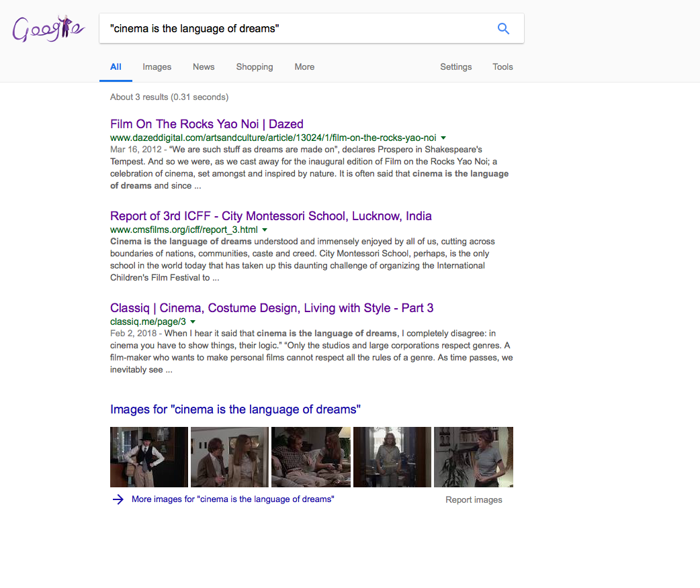Open dropdown arrow next to cmsfilms.org URL
Screen dimensions: 700x588
click(265, 230)
